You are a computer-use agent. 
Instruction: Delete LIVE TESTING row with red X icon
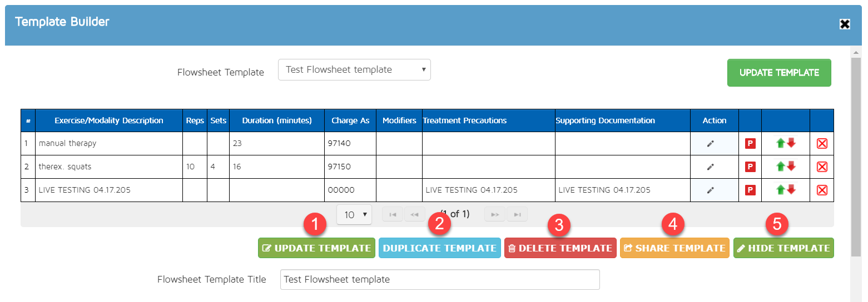[822, 190]
